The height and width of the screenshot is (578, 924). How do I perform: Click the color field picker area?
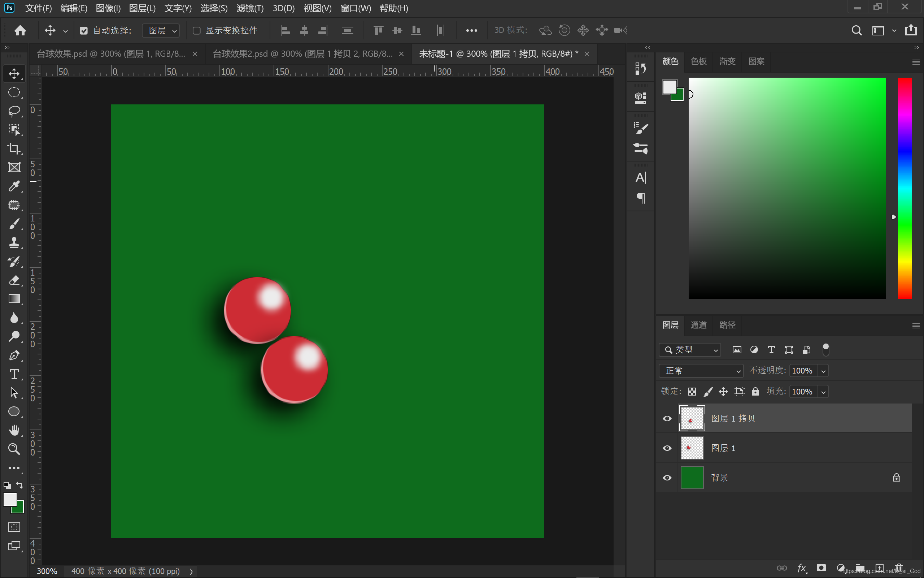786,188
